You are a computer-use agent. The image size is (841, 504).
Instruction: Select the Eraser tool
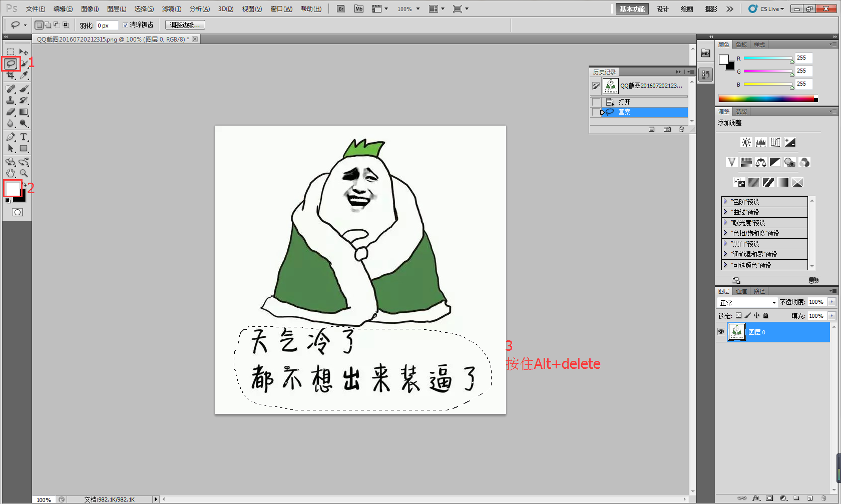pos(11,112)
